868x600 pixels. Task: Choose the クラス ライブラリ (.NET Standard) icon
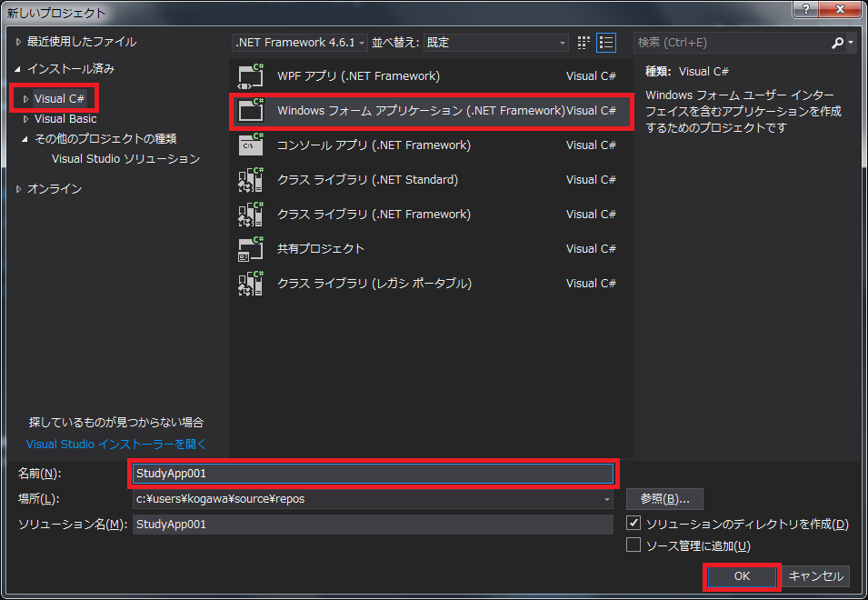pyautogui.click(x=250, y=180)
